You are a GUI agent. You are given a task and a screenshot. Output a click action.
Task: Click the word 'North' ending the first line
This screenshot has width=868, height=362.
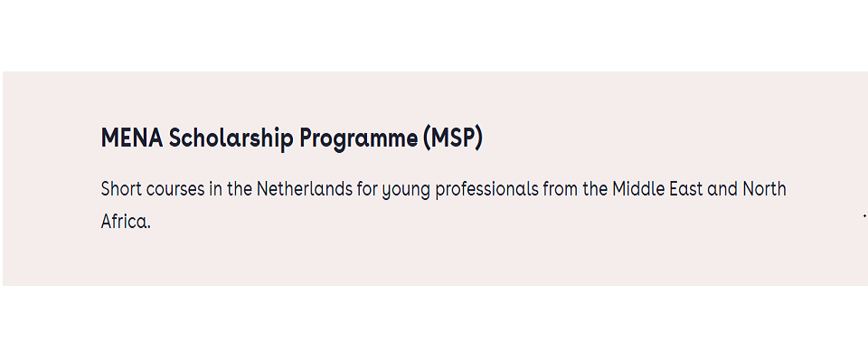[765, 189]
